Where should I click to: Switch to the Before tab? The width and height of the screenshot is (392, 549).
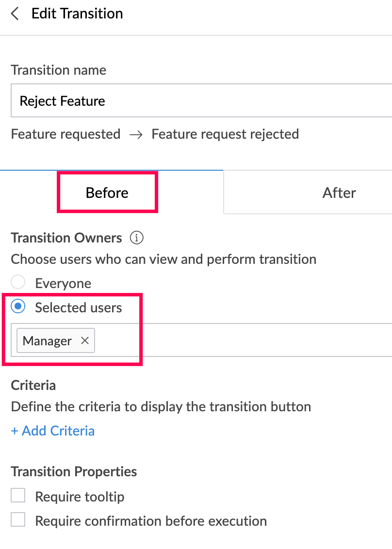pos(107,193)
